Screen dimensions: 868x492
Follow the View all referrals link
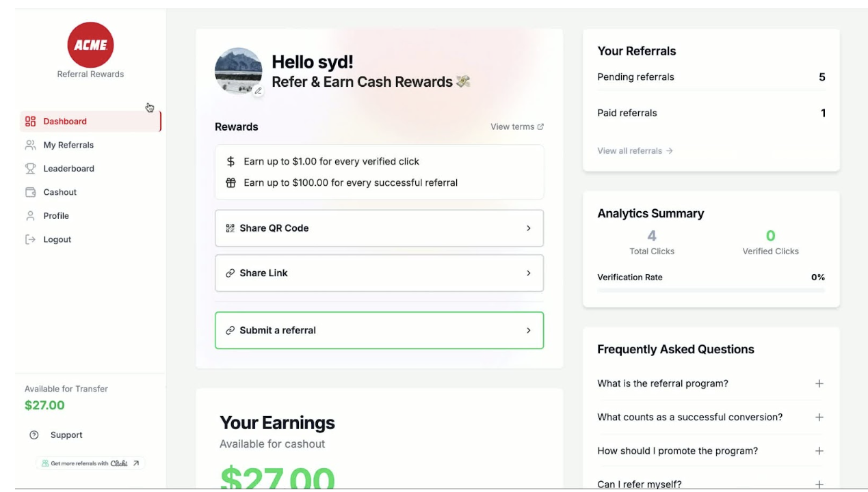point(635,151)
